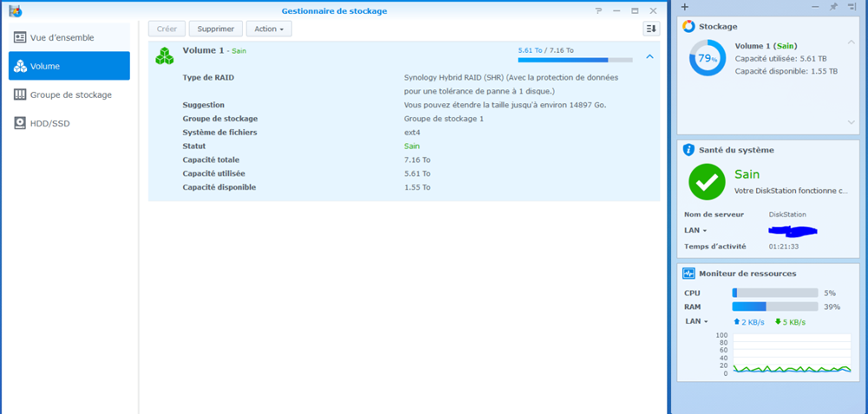Click the Volume 1 usage progress bar
Image resolution: width=868 pixels, height=414 pixels.
pyautogui.click(x=575, y=60)
